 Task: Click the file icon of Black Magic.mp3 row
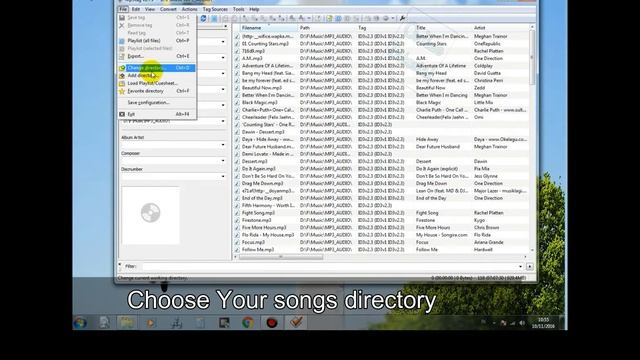pos(237,102)
